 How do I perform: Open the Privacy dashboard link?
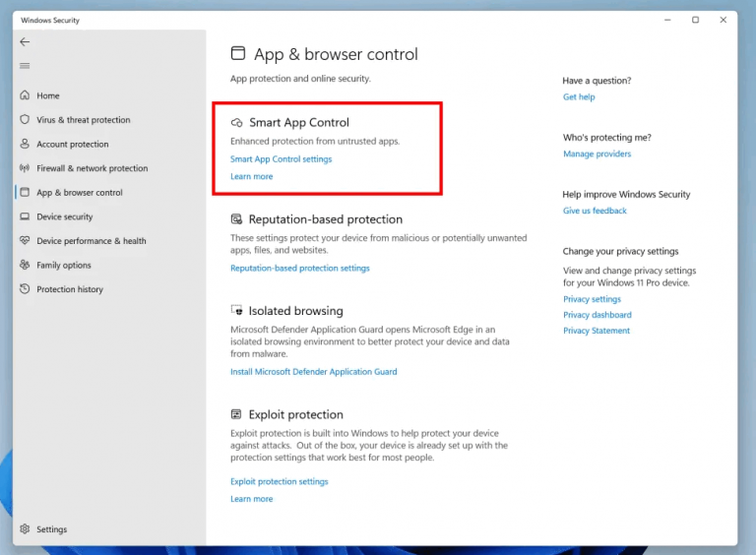tap(597, 315)
